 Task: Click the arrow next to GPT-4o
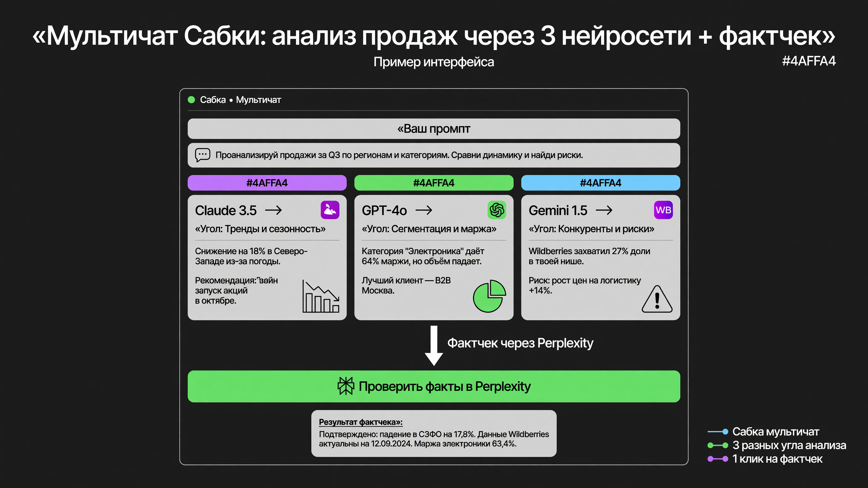pyautogui.click(x=424, y=210)
